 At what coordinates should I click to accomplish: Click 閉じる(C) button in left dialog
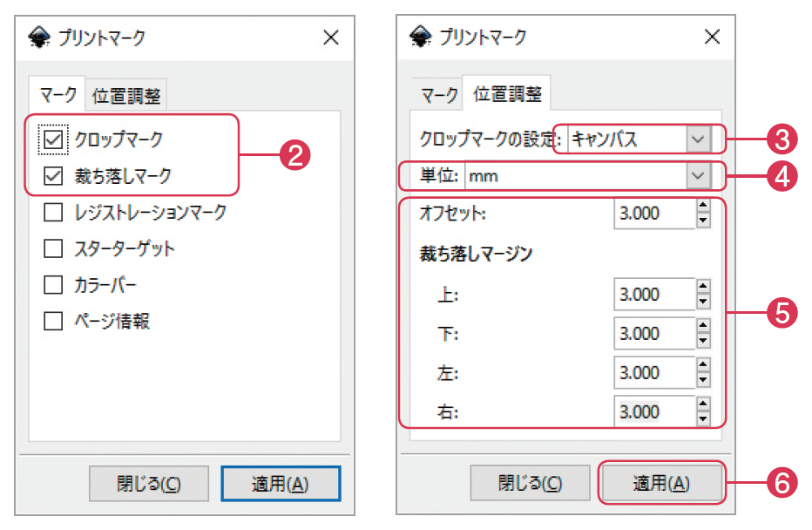click(x=149, y=484)
